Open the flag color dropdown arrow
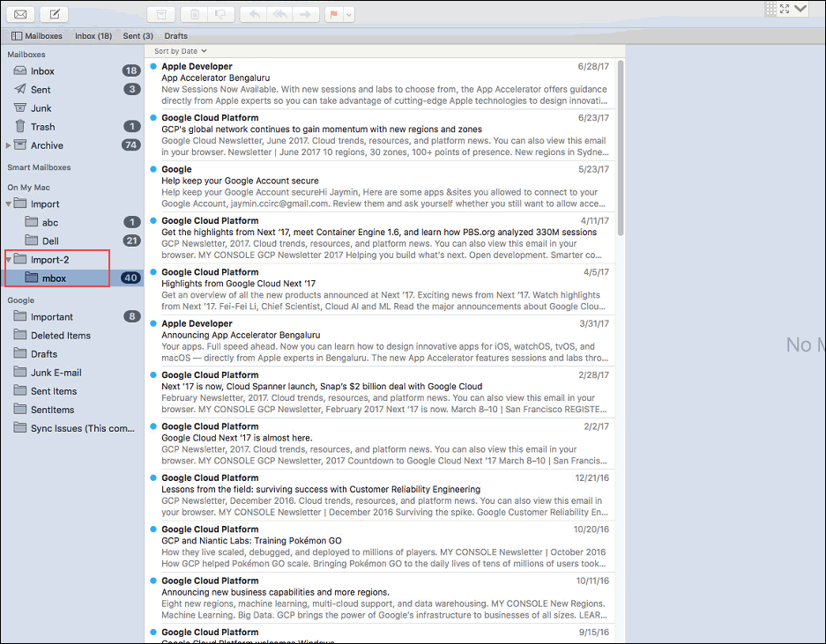The height and width of the screenshot is (644, 826). point(349,14)
